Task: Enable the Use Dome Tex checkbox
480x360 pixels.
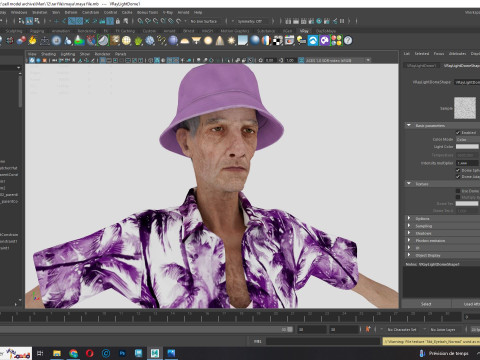Action: point(458,191)
